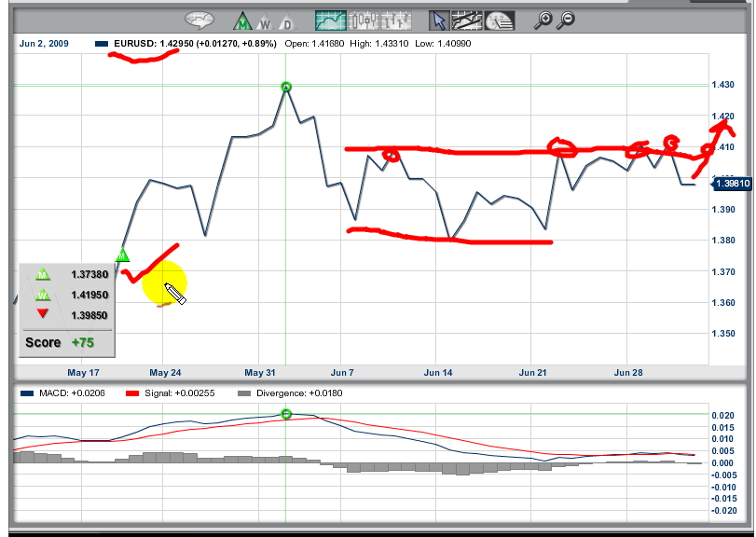Click the weekly triangle beside 1.41950
This screenshot has height=537, width=756.
click(x=43, y=295)
